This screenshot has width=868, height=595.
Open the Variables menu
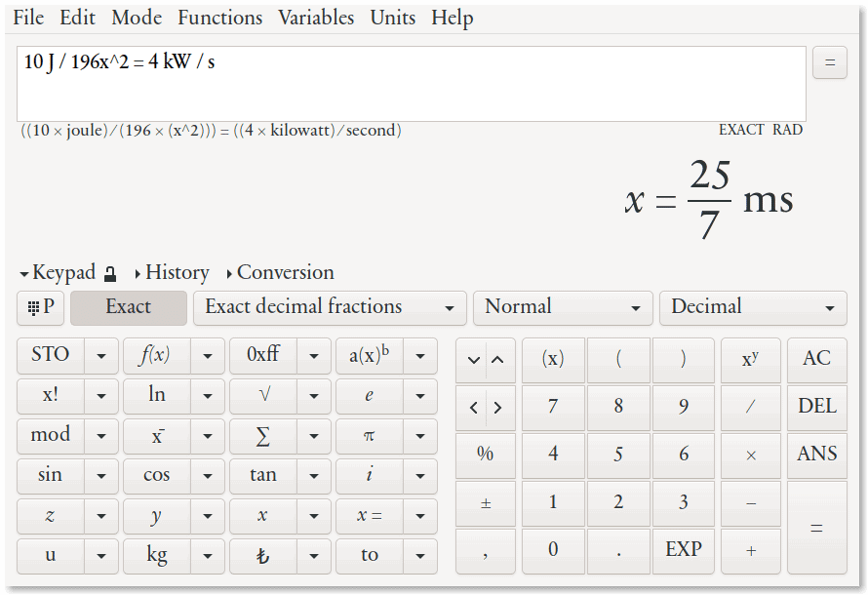coord(316,18)
